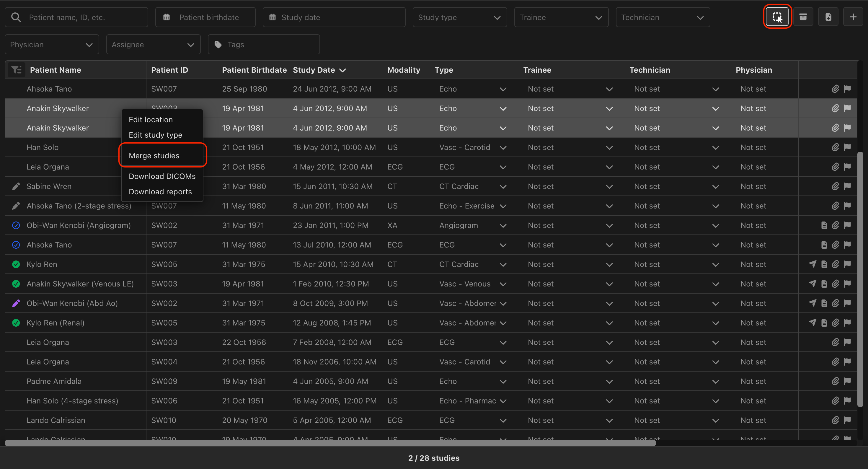Click the pencil icon beside Ahsoka Tano (2-stage stress)
Image resolution: width=868 pixels, height=469 pixels.
click(16, 206)
